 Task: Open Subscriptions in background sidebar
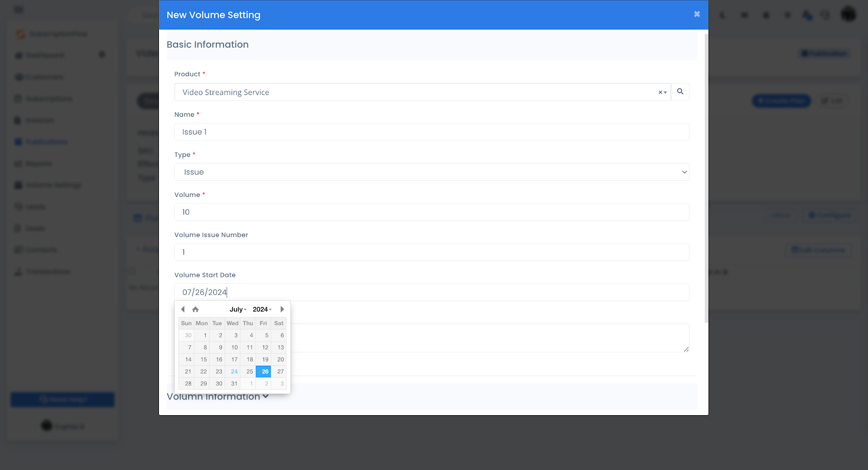click(x=43, y=99)
